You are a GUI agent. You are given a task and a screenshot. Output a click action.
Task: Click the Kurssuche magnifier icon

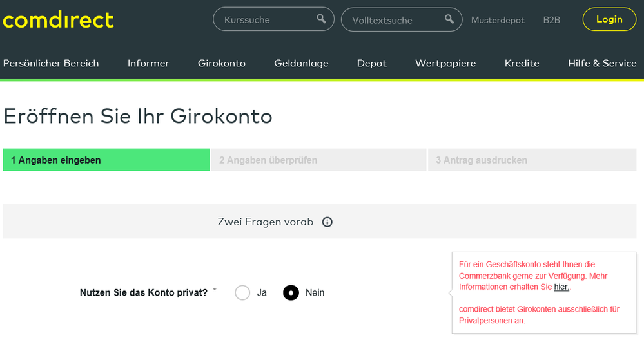tap(321, 19)
